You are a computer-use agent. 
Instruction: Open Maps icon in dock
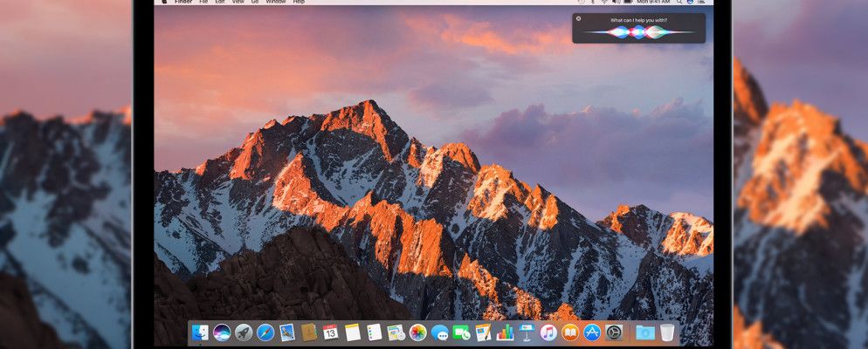point(396,332)
